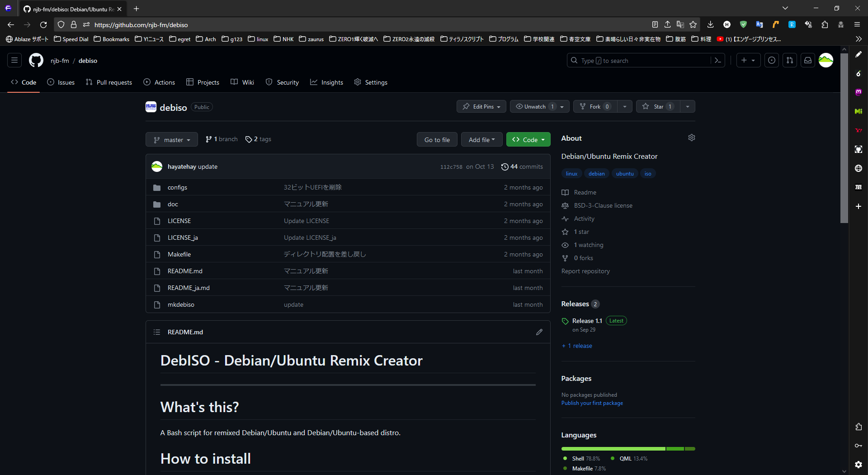Viewport: 868px width, 475px height.
Task: Open the command palette icon
Action: (717, 60)
